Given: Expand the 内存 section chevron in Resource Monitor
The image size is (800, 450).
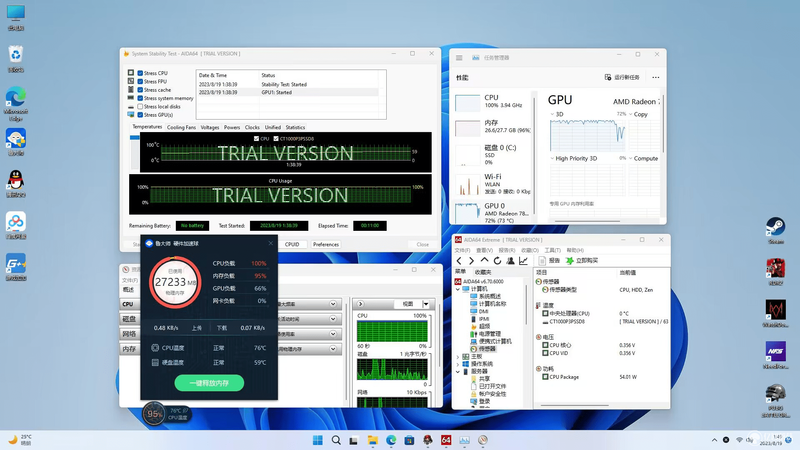Looking at the screenshot, I should (333, 349).
